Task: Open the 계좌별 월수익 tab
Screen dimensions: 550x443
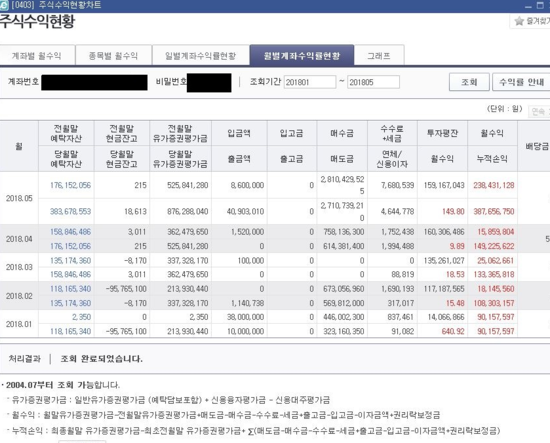Action: point(37,55)
